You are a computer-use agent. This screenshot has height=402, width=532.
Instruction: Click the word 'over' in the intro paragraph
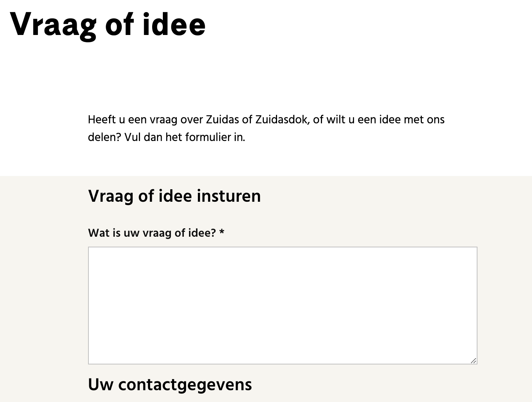coord(192,120)
